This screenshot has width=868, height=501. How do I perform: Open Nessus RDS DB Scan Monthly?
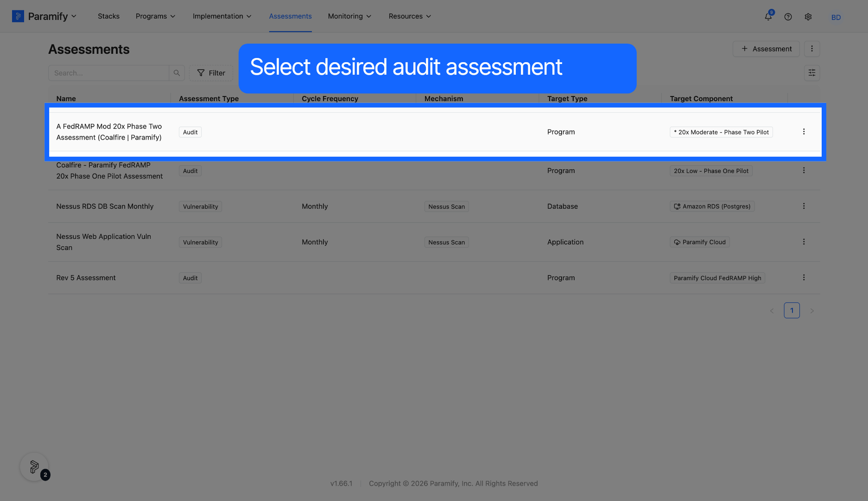pyautogui.click(x=105, y=206)
